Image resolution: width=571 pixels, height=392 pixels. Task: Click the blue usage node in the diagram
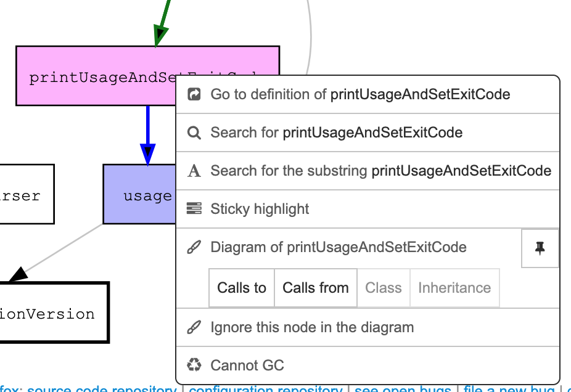tap(139, 195)
